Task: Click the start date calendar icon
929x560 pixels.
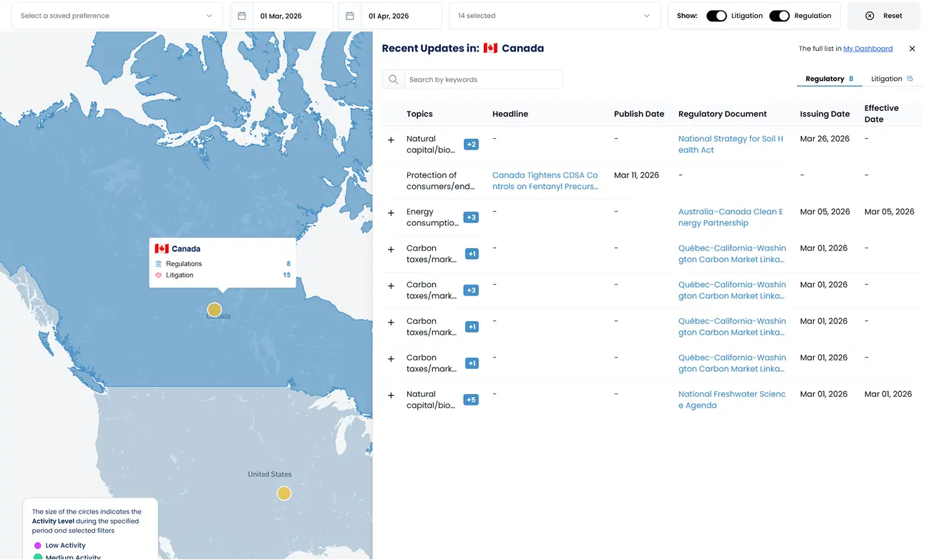Action: pyautogui.click(x=242, y=16)
